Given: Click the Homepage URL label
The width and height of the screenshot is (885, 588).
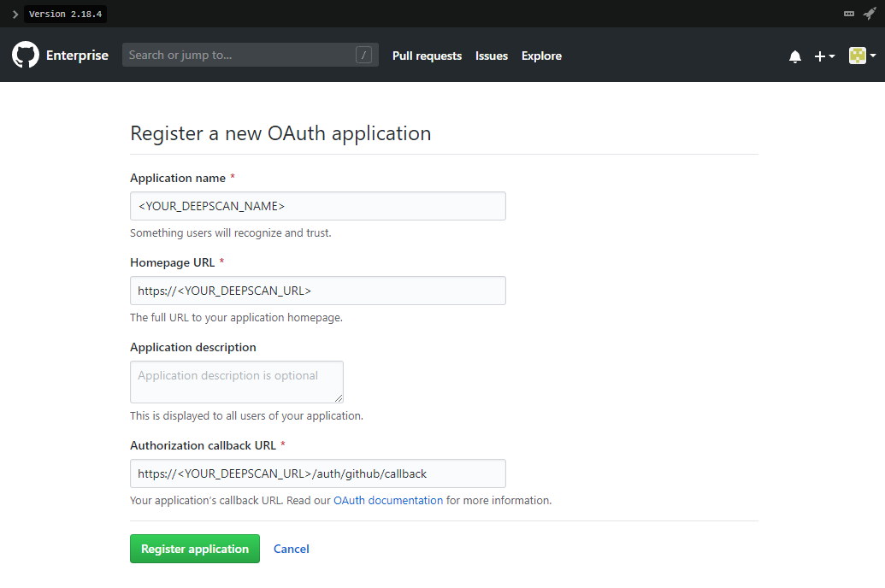Looking at the screenshot, I should pyautogui.click(x=172, y=263).
